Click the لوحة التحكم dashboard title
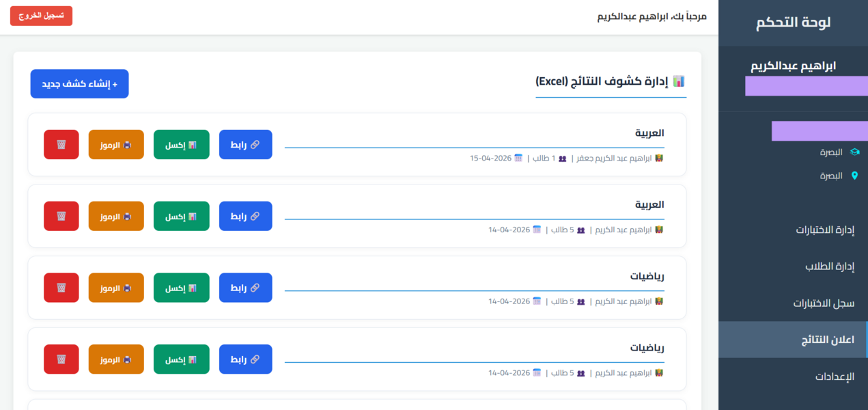This screenshot has height=410, width=868. (x=793, y=23)
